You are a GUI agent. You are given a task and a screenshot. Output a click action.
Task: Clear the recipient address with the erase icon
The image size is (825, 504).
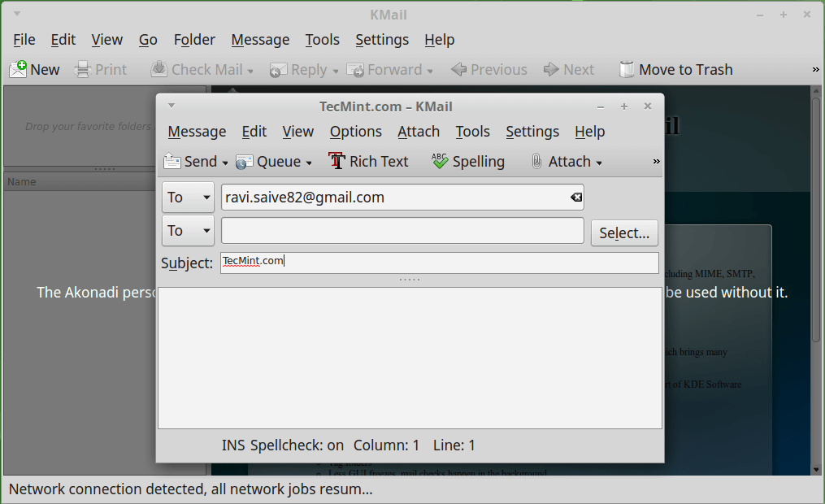click(x=576, y=198)
